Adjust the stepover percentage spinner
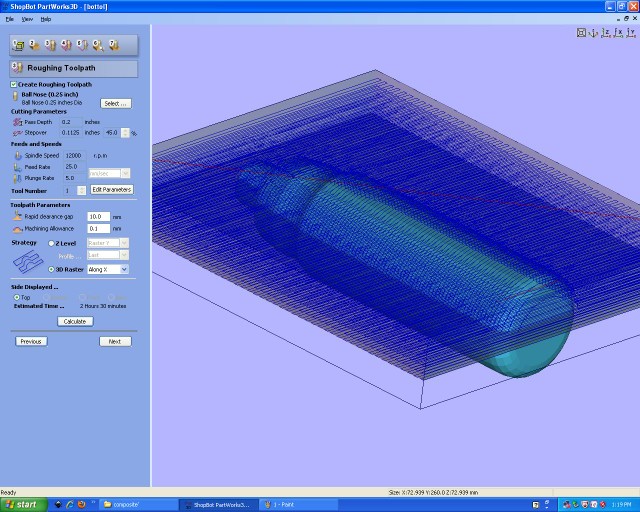640x512 pixels. tap(125, 133)
